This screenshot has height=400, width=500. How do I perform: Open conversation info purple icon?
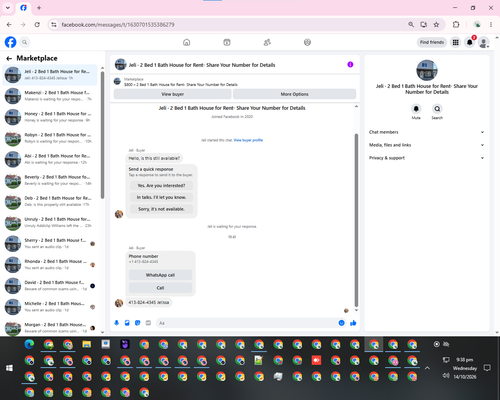350,64
